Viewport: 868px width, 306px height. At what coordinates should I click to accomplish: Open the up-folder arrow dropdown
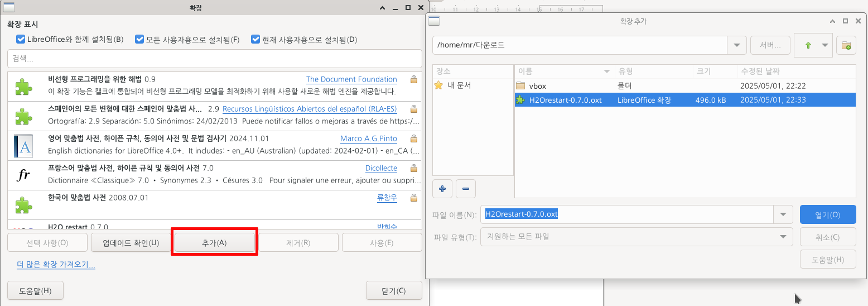tap(826, 45)
